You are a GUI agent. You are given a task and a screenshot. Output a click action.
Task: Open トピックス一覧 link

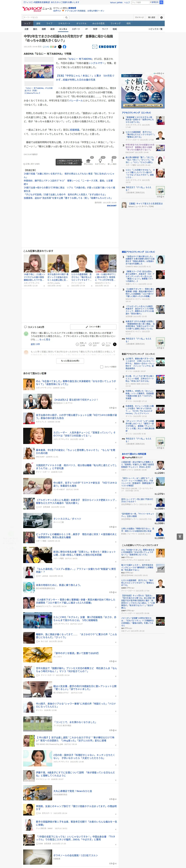(155, 29)
